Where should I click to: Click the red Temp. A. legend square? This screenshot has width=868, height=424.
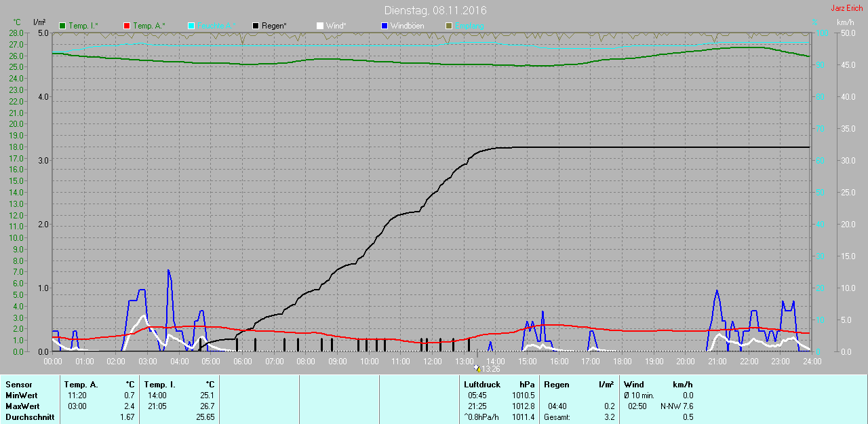tap(126, 26)
